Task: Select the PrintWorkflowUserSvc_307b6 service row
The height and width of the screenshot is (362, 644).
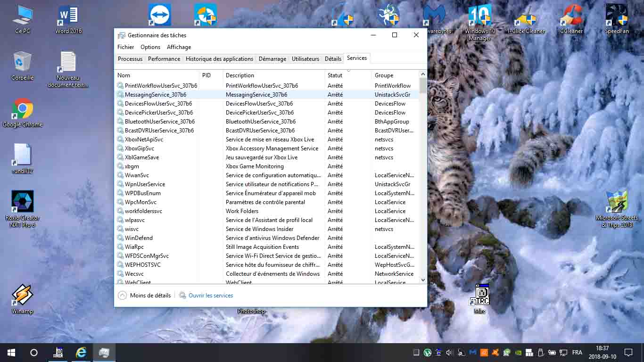Action: click(x=267, y=86)
